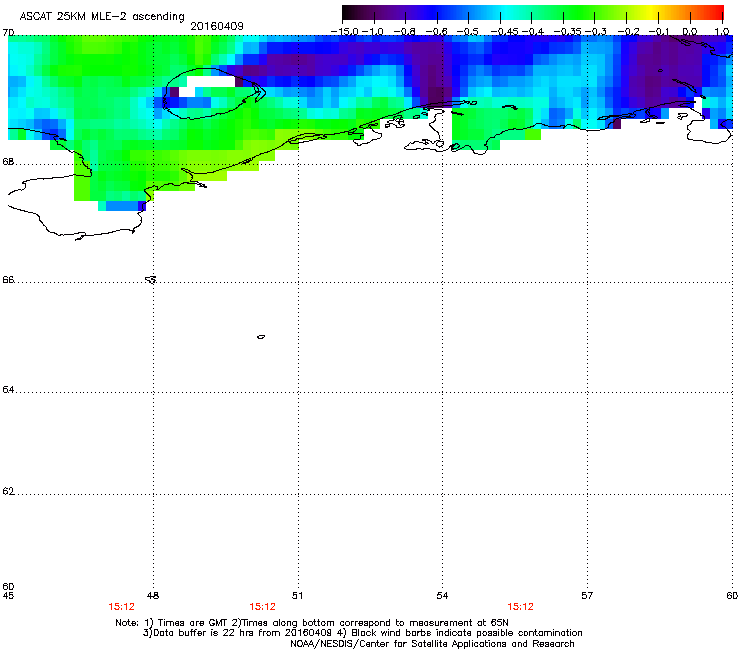This screenshot has height=650, width=740.
Task: Click the red 15:12 time under longitude 51
Action: 262,607
